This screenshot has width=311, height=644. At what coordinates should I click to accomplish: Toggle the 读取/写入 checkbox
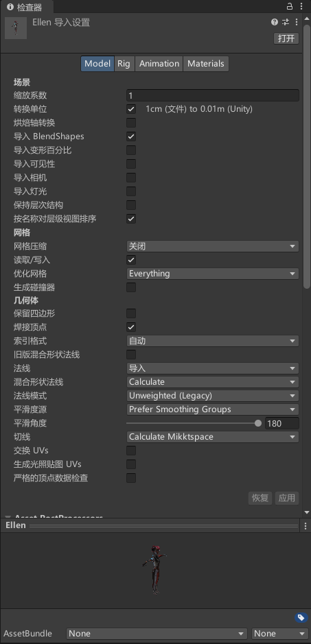tap(131, 260)
